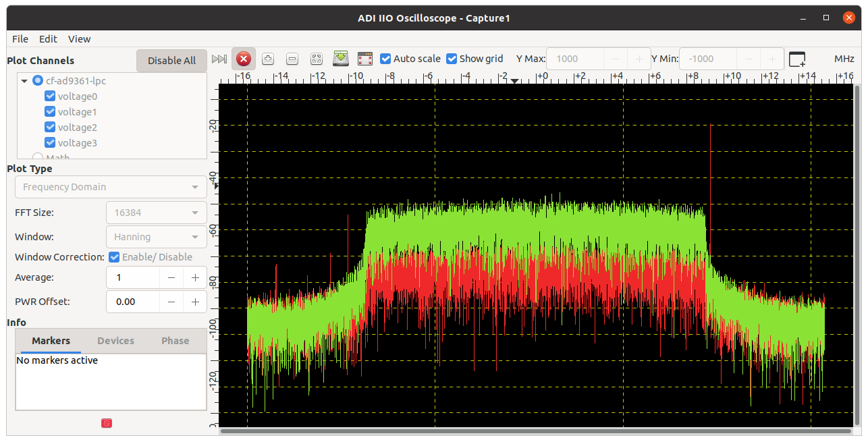Toggle the Auto scale checkbox
This screenshot has height=442, width=868.
(385, 59)
